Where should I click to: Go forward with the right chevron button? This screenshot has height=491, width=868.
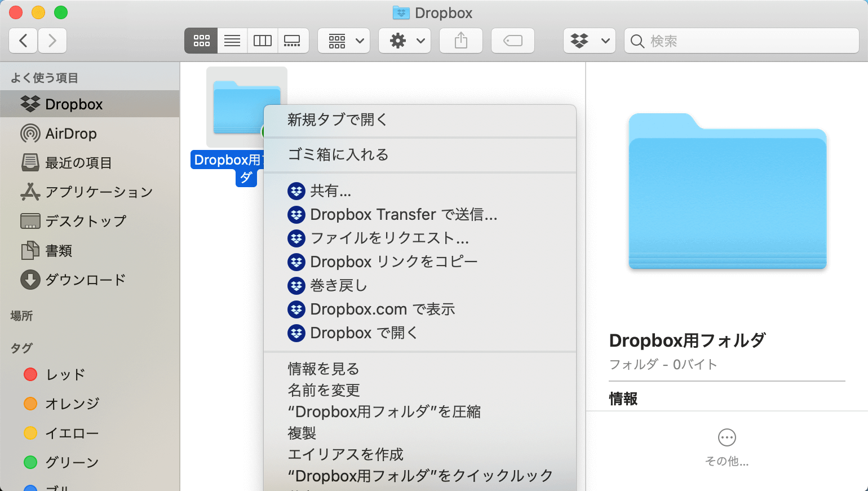tap(52, 41)
